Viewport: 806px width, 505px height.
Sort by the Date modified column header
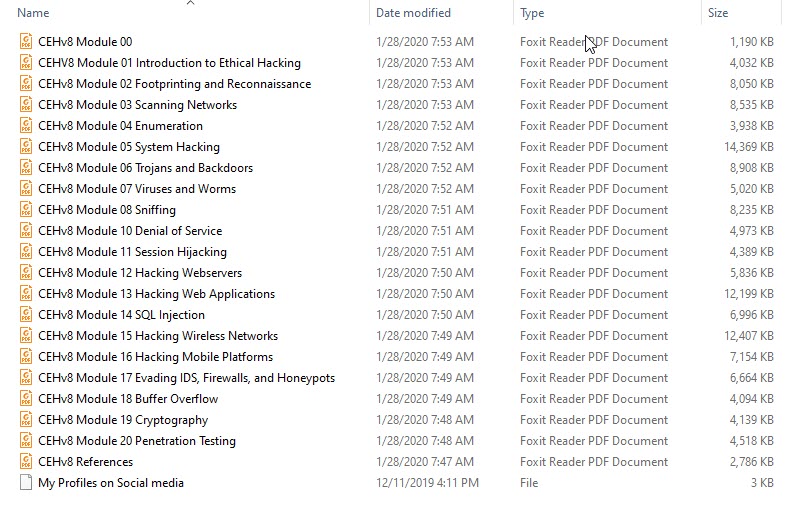(413, 13)
